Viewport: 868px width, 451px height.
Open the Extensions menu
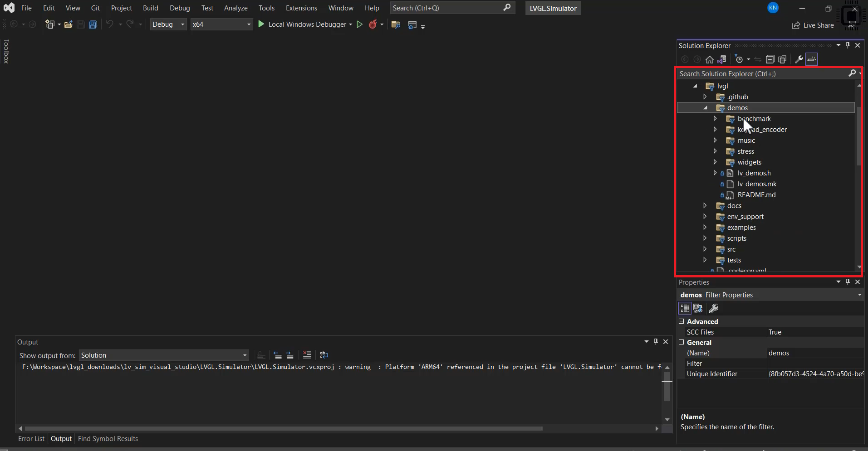(301, 8)
